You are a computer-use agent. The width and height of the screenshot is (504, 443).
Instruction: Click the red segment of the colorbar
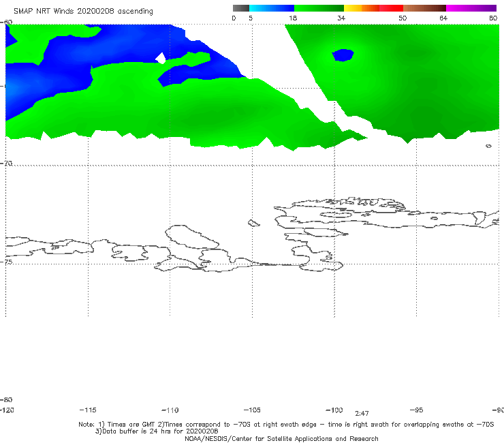tap(391, 8)
